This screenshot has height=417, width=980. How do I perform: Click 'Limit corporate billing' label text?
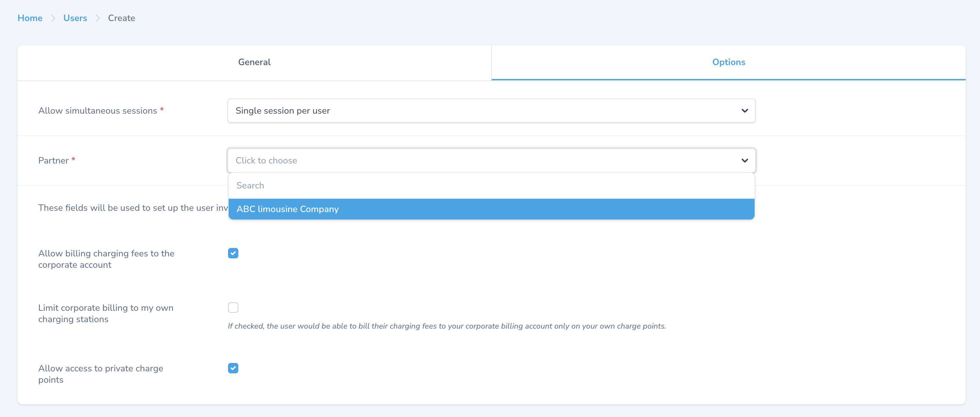(105, 313)
